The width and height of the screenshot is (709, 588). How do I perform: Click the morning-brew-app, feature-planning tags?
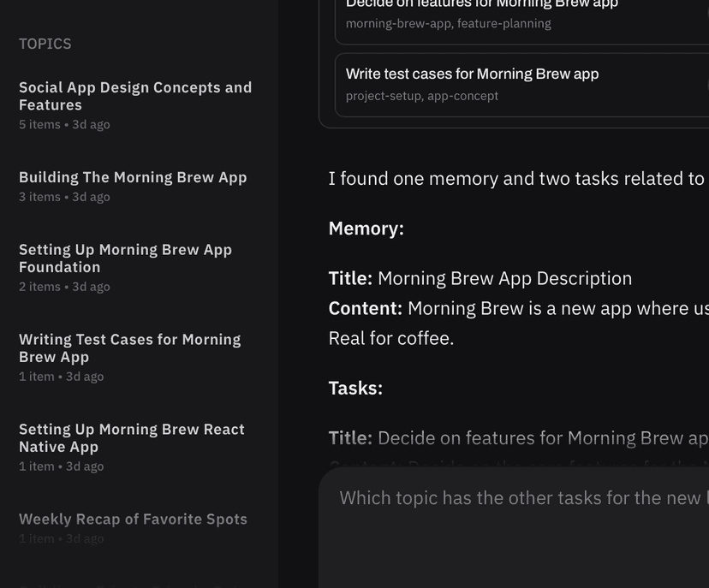(448, 24)
